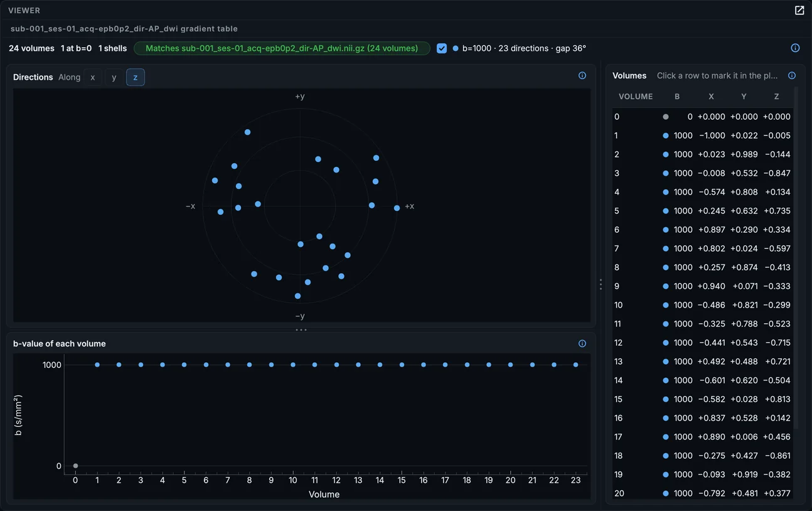This screenshot has width=812, height=511.
Task: Click the 1000 tick label on the b axis
Action: (51, 365)
